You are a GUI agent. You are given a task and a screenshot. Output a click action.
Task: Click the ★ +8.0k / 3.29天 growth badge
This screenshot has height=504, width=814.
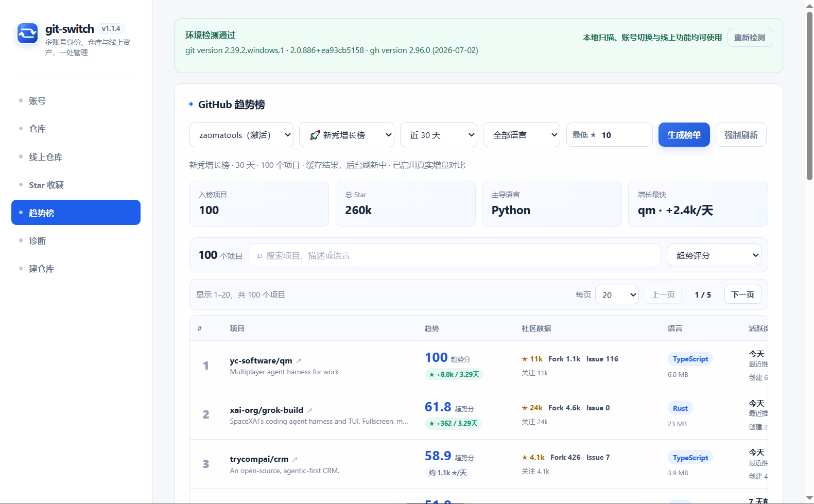click(454, 374)
